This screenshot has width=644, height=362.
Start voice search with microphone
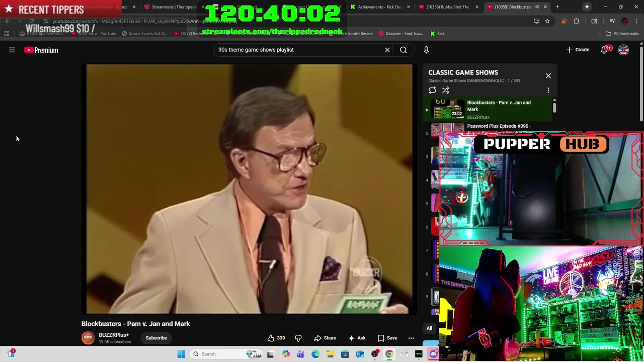point(426,50)
